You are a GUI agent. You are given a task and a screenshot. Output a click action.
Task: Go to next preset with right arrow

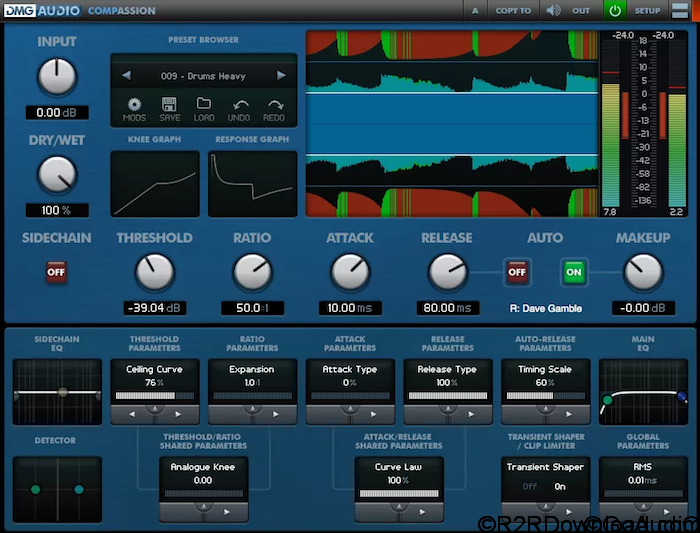click(x=281, y=75)
